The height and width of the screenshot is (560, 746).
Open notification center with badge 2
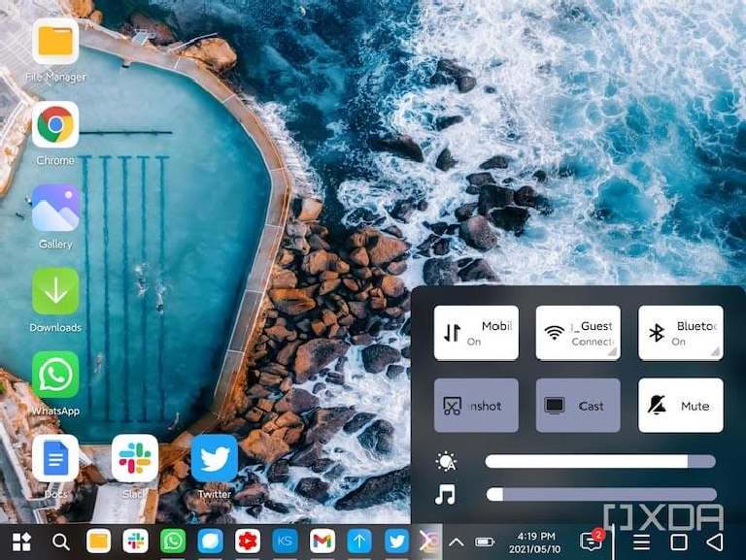click(592, 541)
